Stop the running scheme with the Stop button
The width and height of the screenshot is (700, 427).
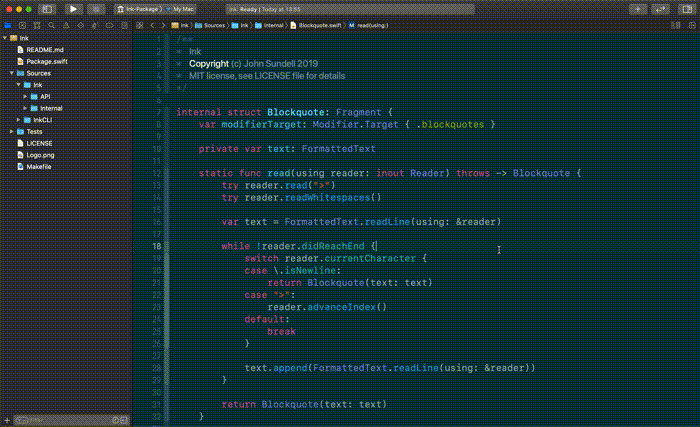96,9
